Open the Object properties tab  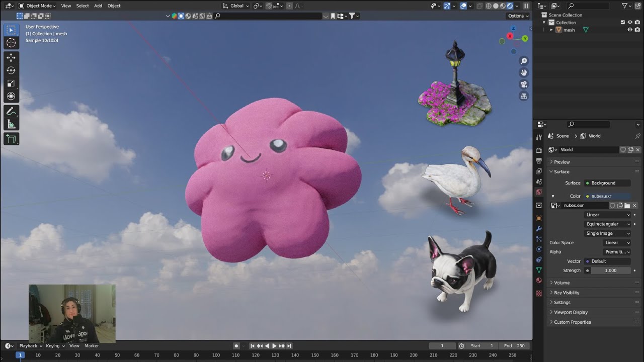click(x=539, y=218)
